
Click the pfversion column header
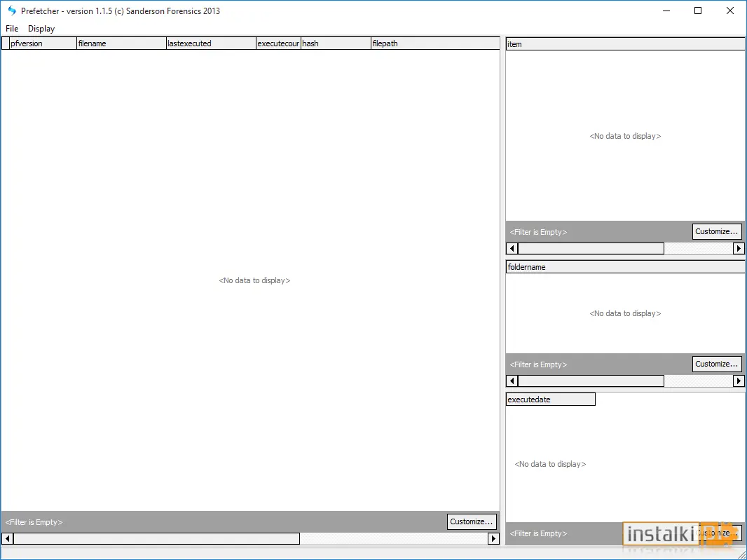tap(43, 43)
